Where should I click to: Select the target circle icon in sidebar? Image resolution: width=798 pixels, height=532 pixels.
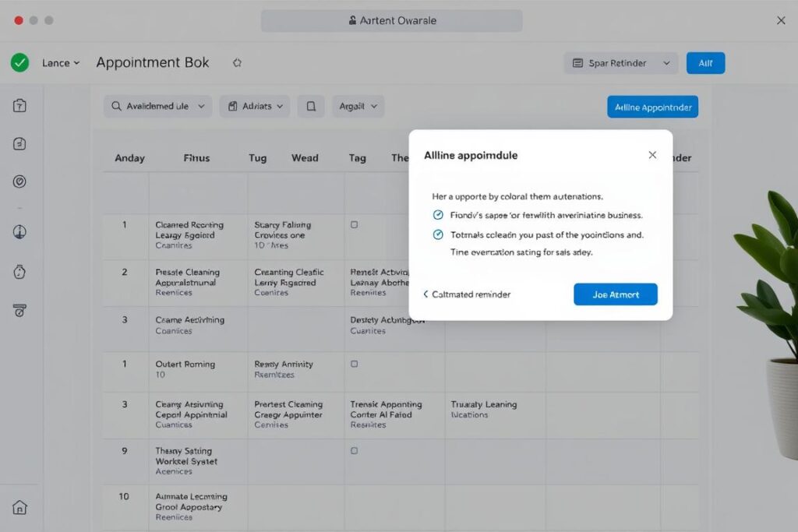(x=20, y=181)
